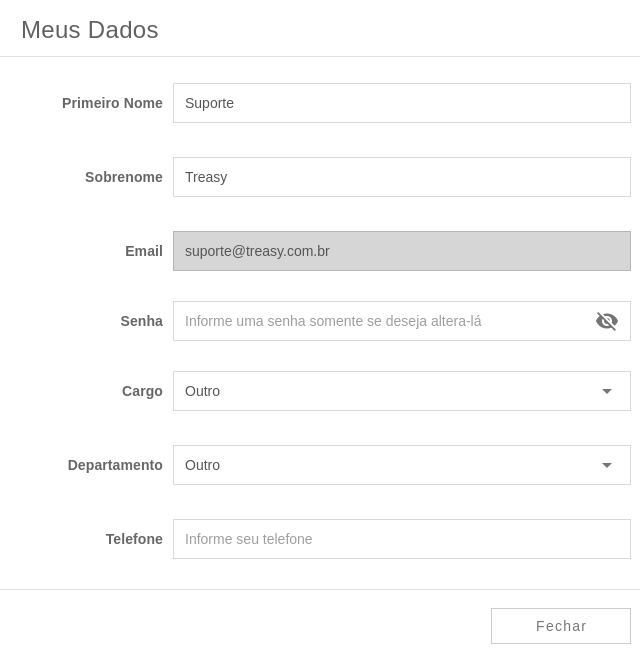Click the Meus Dados heading
The width and height of the screenshot is (640, 649).
point(90,30)
